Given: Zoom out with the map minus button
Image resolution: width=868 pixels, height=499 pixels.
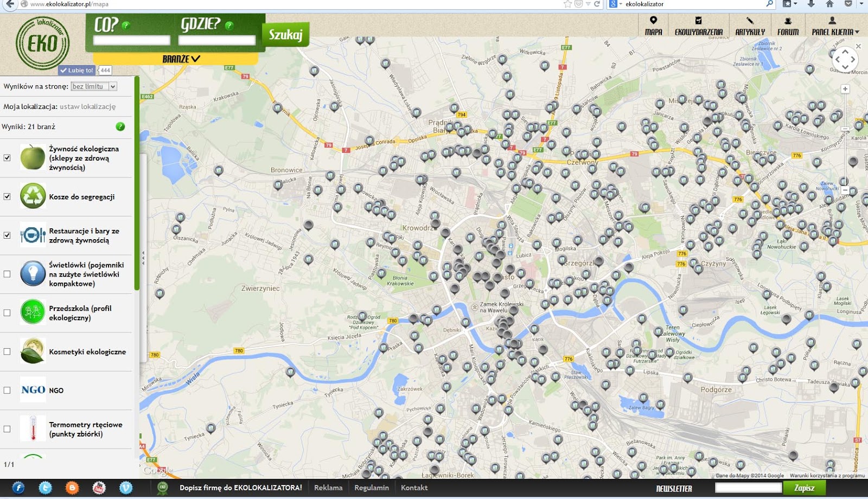Looking at the screenshot, I should click(x=845, y=190).
